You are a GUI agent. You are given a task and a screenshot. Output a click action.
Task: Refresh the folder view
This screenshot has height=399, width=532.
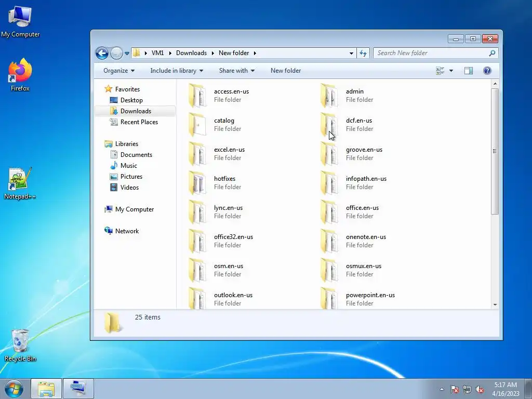click(x=363, y=53)
